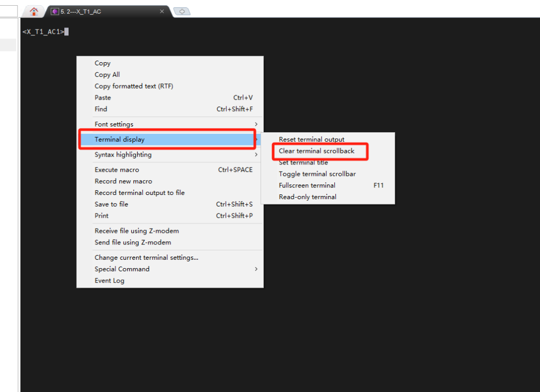The height and width of the screenshot is (392, 540).
Task: Select Send file using Z-modem
Action: pos(132,242)
